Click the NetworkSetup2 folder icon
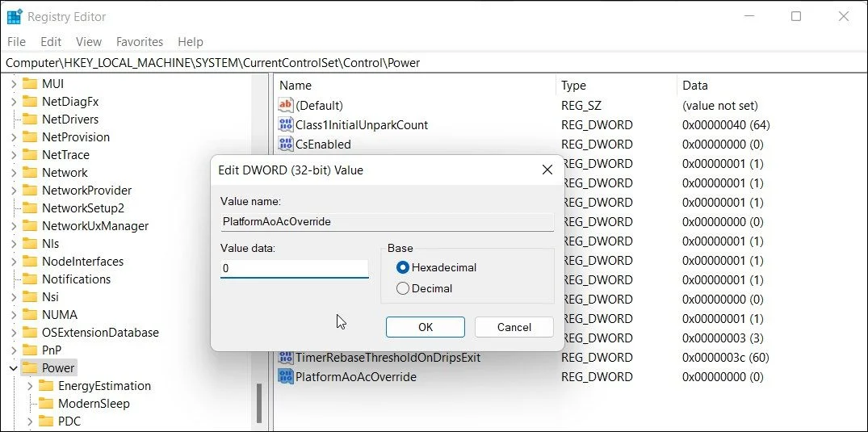Image resolution: width=868 pixels, height=432 pixels. (x=29, y=208)
